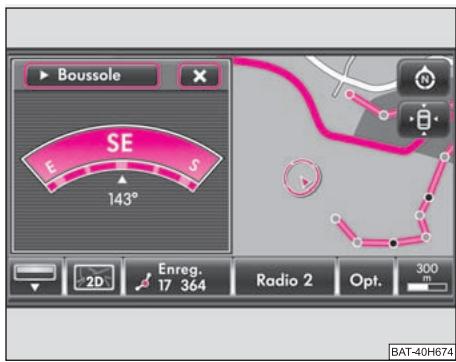Change the 300 m map scale

(426, 277)
